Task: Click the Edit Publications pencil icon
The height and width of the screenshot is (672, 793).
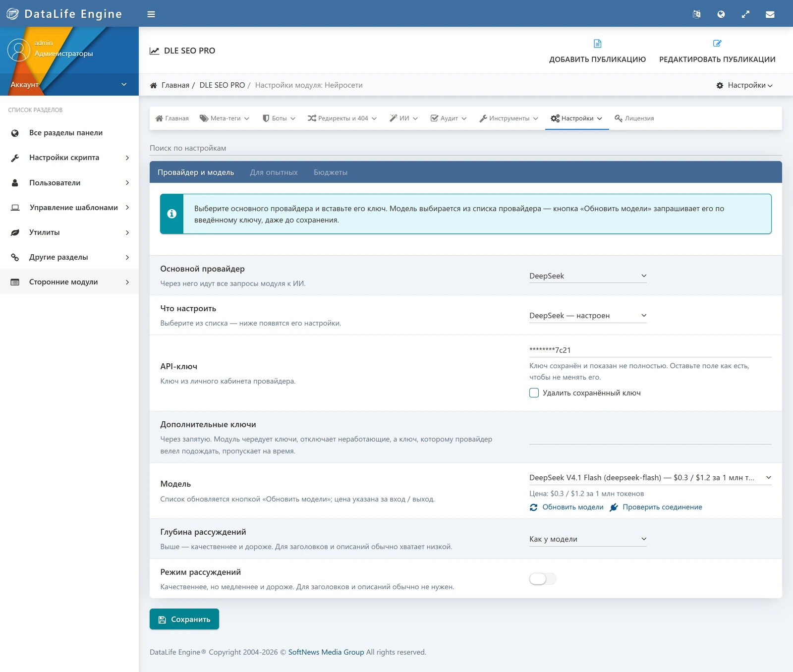Action: click(717, 44)
